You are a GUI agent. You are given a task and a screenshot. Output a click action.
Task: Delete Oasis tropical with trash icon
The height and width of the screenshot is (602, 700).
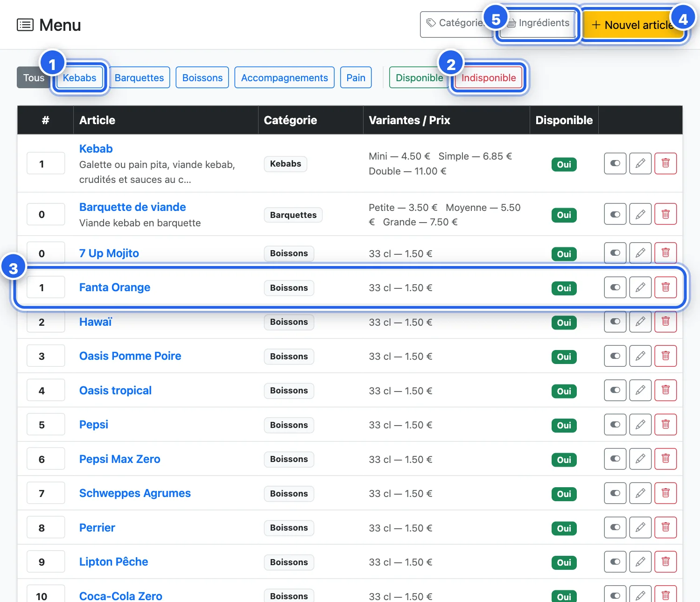click(665, 390)
